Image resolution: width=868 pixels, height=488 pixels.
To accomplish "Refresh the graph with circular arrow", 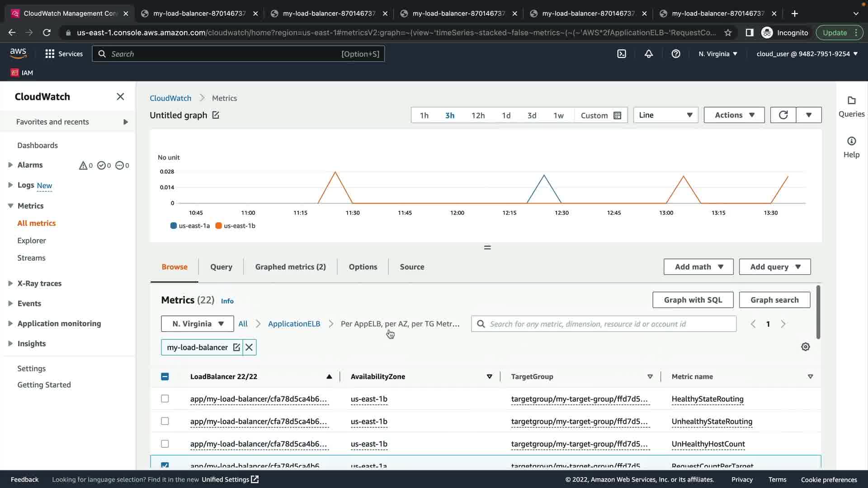I will [783, 115].
